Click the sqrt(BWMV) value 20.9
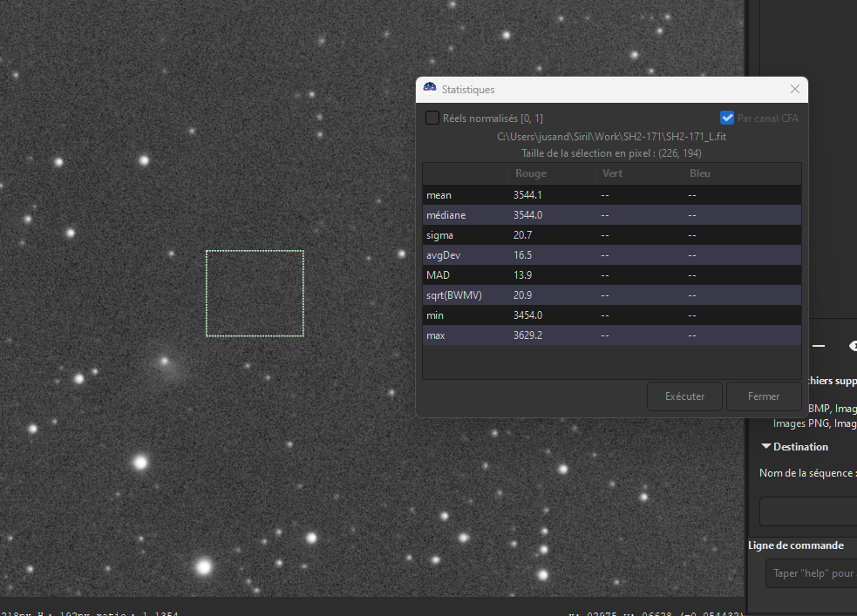 click(522, 295)
